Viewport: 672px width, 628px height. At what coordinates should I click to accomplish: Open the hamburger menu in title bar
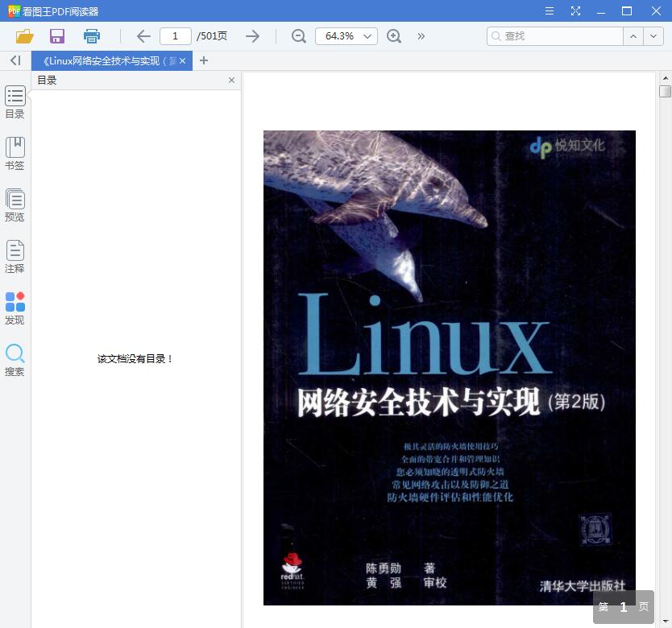tap(550, 11)
